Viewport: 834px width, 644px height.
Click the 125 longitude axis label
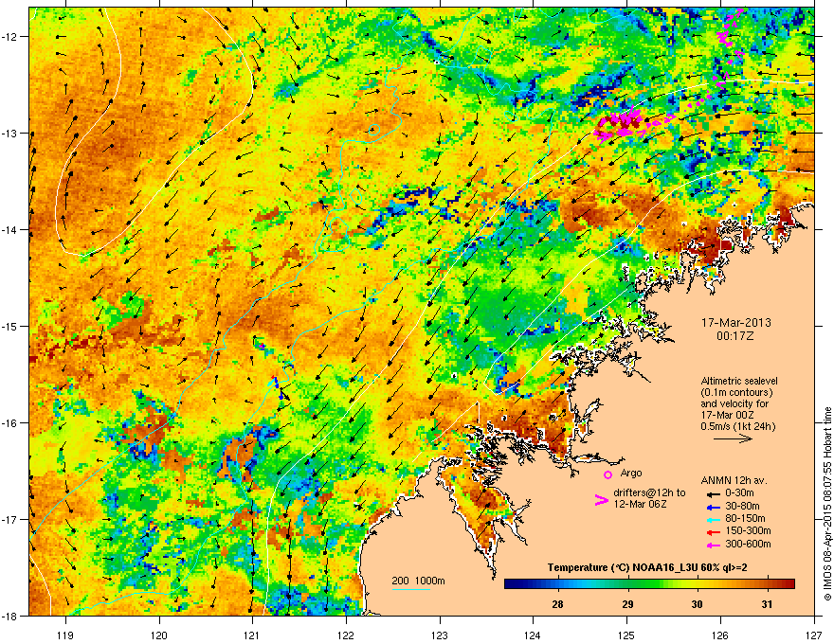click(626, 635)
